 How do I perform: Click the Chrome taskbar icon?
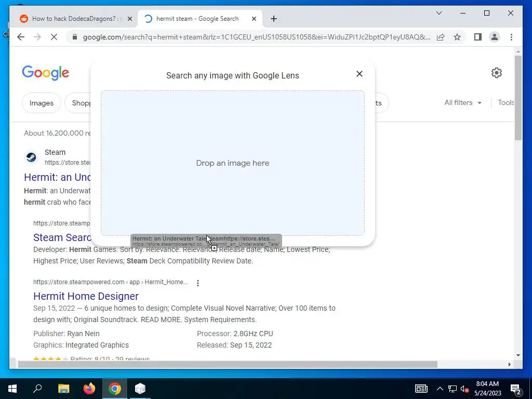point(115,389)
